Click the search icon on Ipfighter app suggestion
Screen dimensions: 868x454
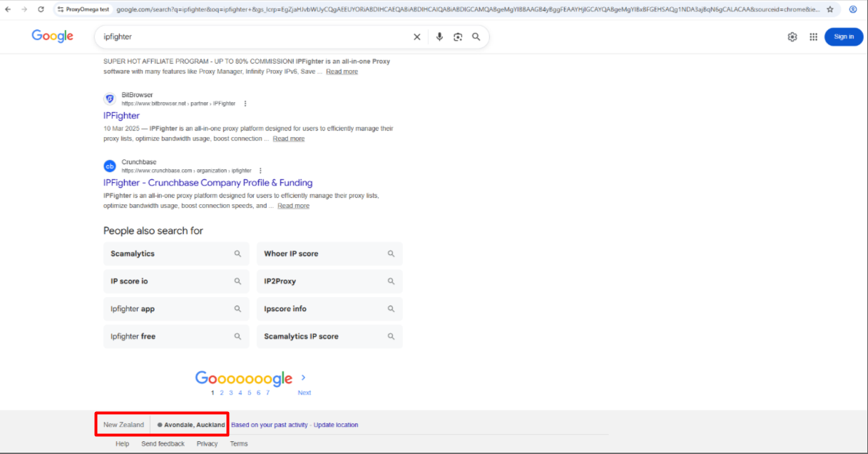238,309
